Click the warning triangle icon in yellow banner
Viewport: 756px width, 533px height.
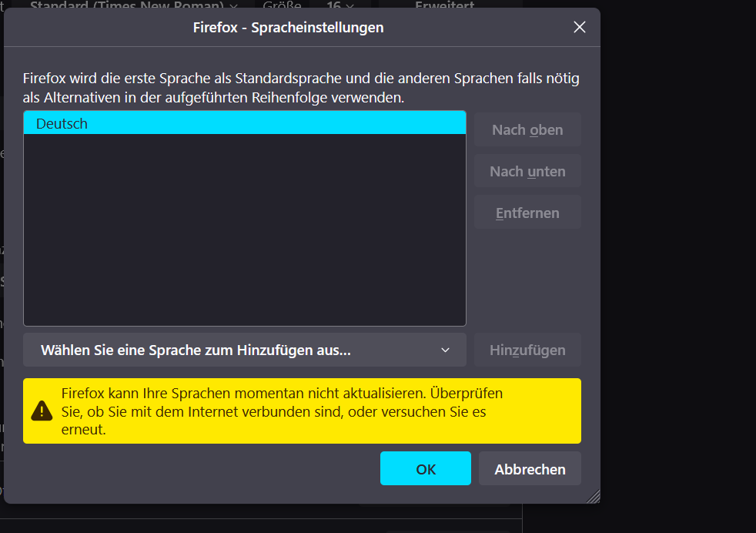point(42,411)
